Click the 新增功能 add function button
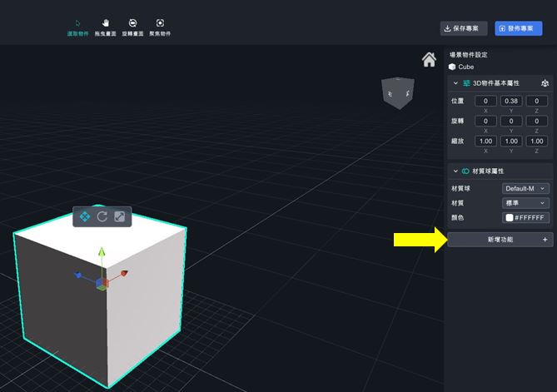557x392 pixels. coord(500,240)
